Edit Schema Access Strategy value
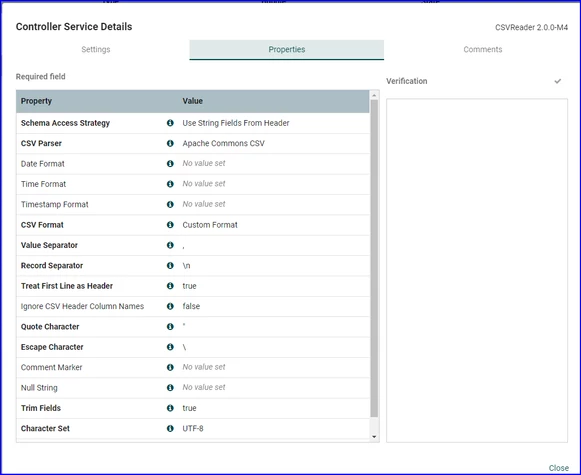581x475 pixels. click(275, 123)
